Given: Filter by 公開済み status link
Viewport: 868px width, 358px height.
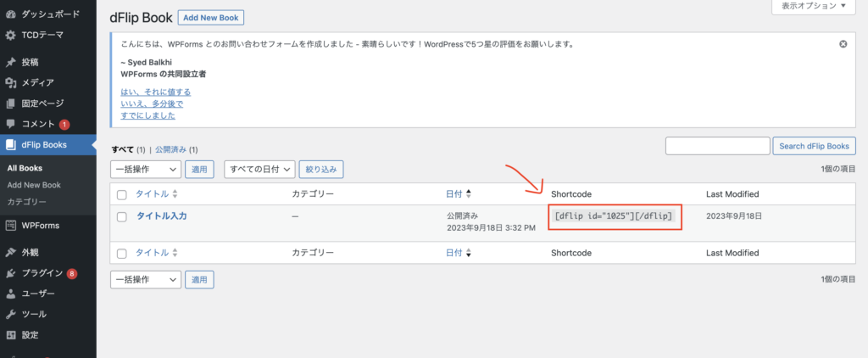Looking at the screenshot, I should coord(171,149).
